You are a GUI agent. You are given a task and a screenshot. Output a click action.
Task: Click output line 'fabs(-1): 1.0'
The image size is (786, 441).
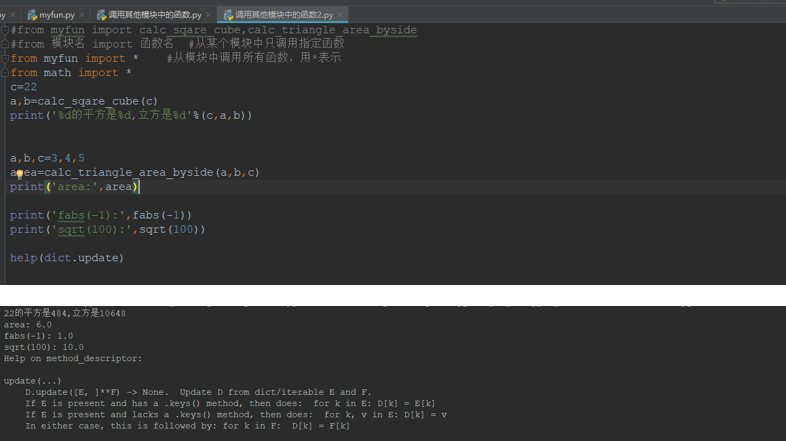point(38,336)
